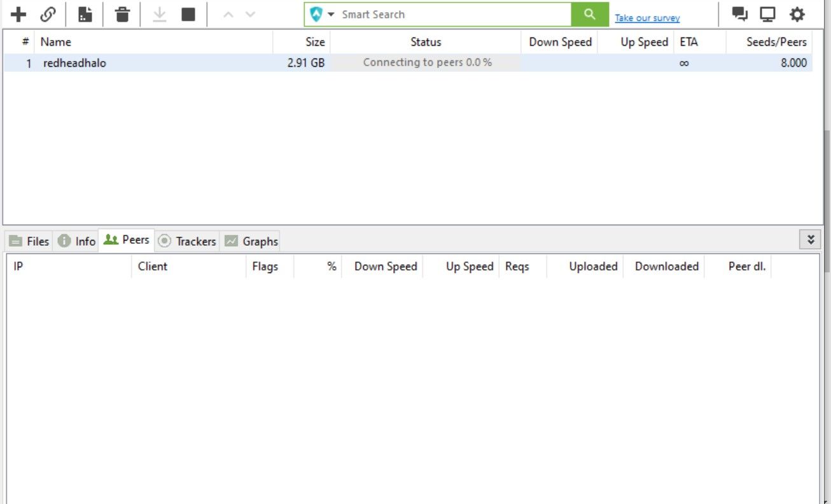Click the Connecting to peers progress bar
Viewport: 831px width, 504px height.
tap(425, 62)
